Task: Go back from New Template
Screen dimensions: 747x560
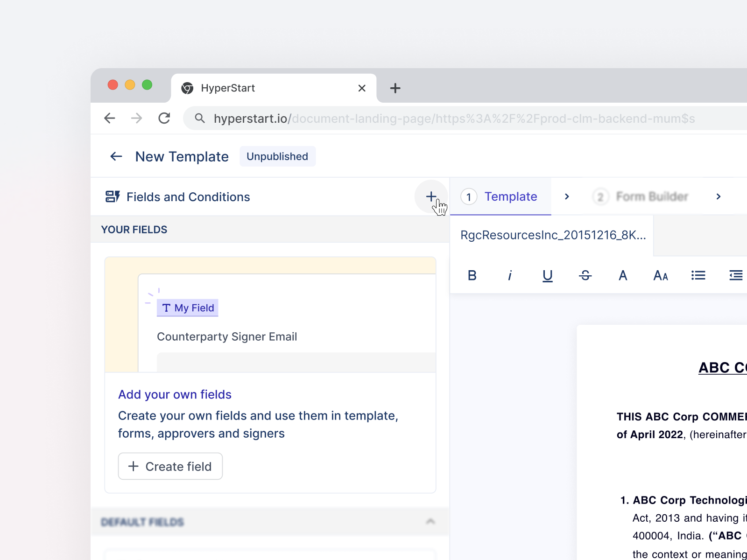Action: pos(116,156)
